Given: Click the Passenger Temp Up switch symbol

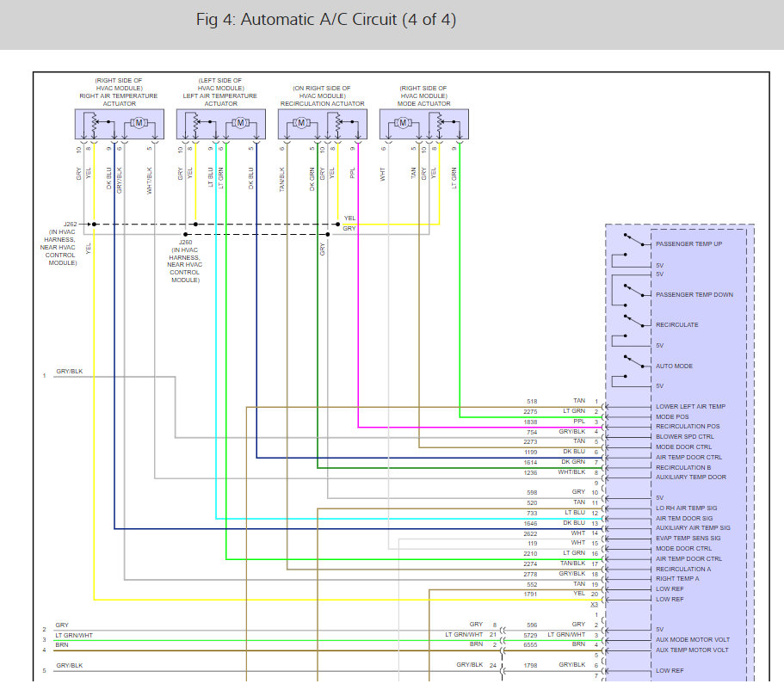Looking at the screenshot, I should [634, 239].
